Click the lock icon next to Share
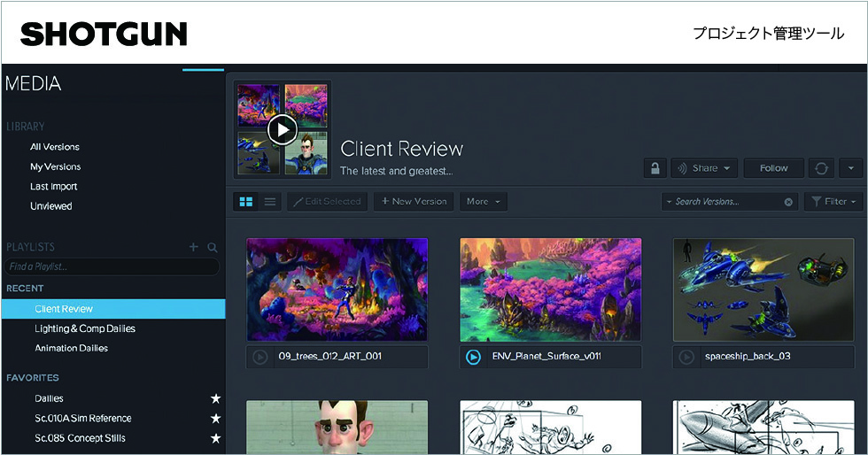Viewport: 868px width, 455px height. click(655, 168)
